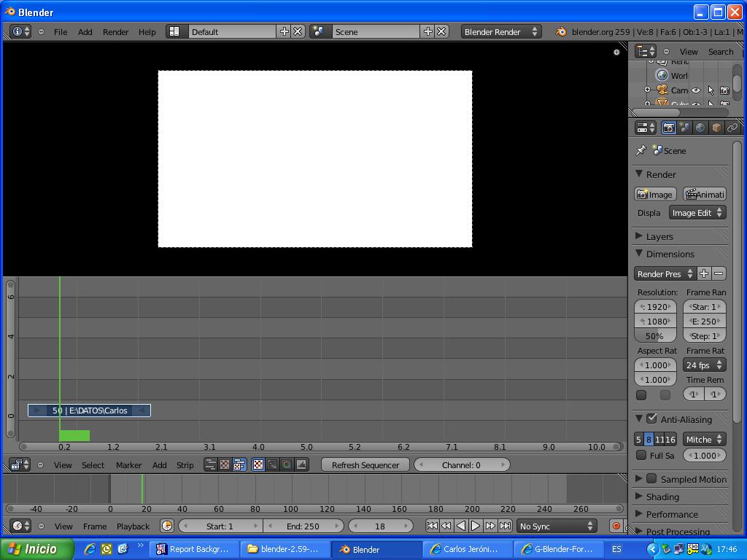Click the 50% resolution scale slider
This screenshot has height=560, width=747.
click(x=655, y=336)
